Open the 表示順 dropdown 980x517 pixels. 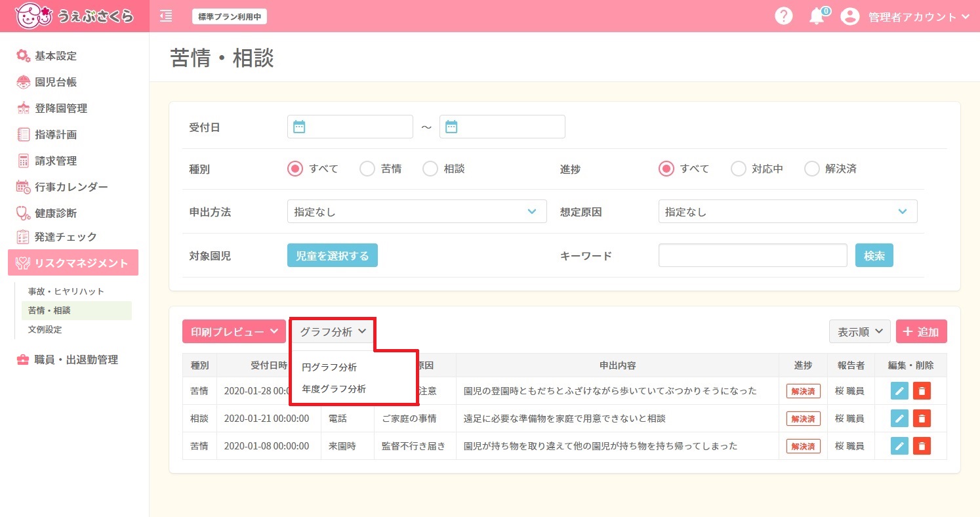tap(860, 332)
